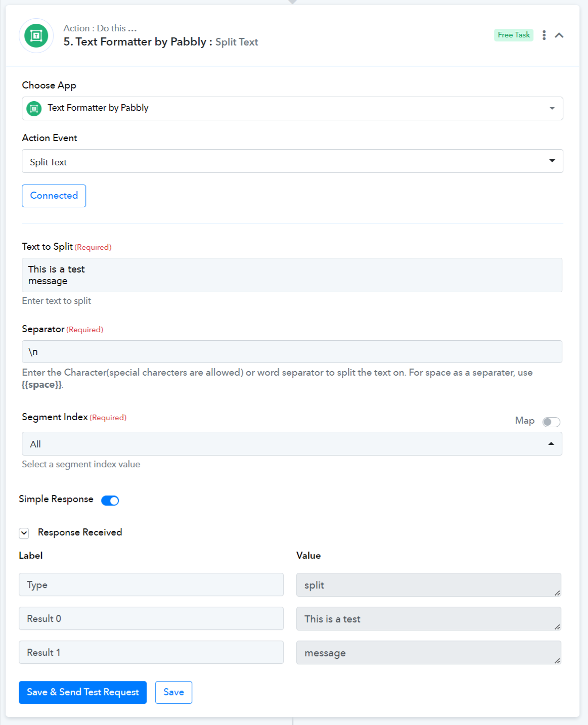Click the small Text Formatter icon in Choose App
Viewport: 588px width, 725px height.
tap(34, 108)
